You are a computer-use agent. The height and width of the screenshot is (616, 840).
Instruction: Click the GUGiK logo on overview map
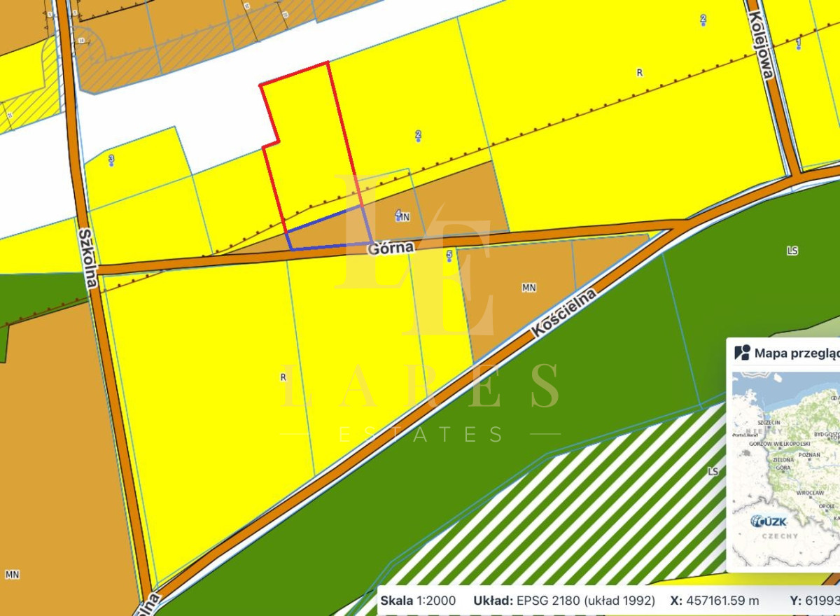point(769,521)
